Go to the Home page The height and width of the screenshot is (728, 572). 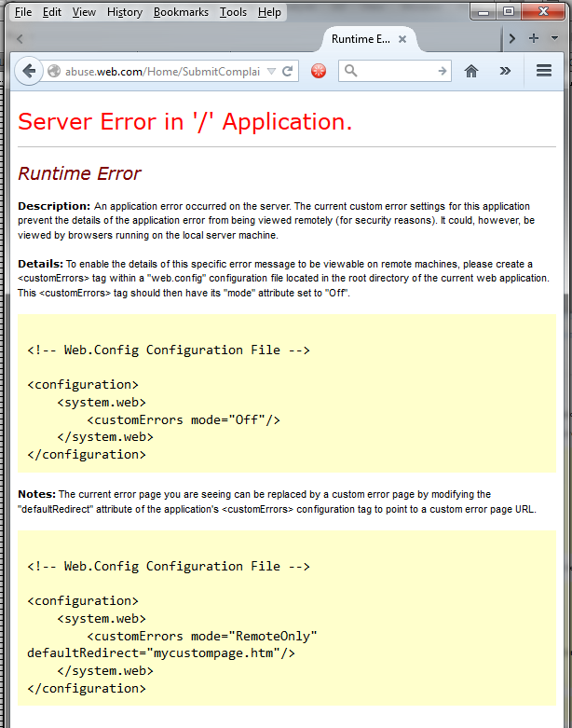coord(471,71)
